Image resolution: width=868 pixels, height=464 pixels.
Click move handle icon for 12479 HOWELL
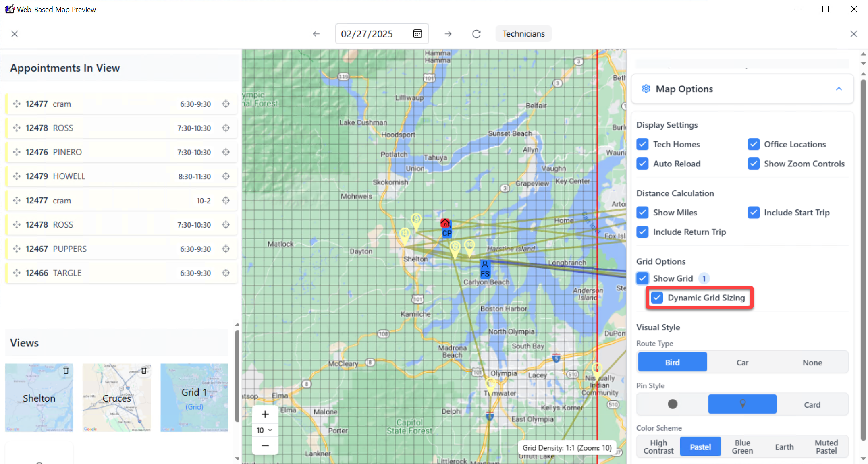coord(17,176)
